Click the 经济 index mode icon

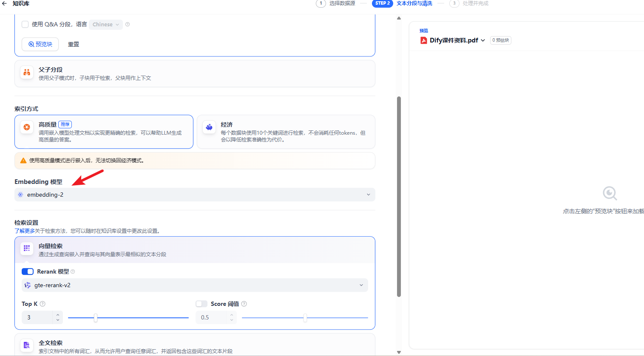click(209, 127)
